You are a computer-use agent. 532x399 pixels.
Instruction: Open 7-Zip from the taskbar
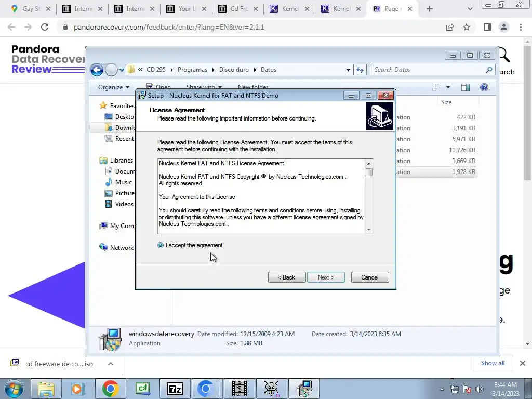[x=175, y=389]
